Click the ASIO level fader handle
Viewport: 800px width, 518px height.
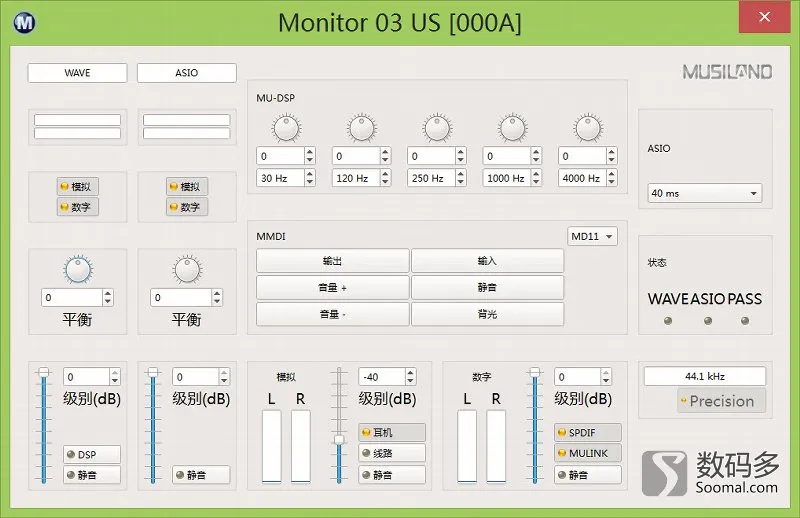(153, 372)
